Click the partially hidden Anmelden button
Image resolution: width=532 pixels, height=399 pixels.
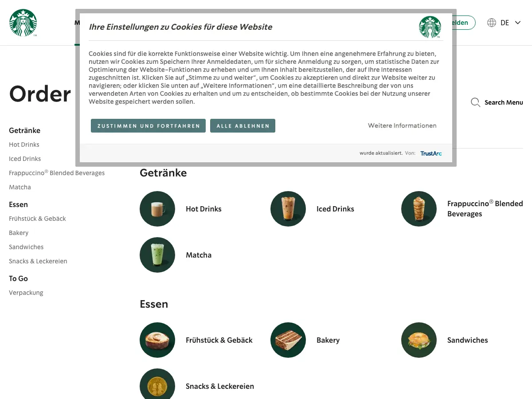pyautogui.click(x=464, y=23)
